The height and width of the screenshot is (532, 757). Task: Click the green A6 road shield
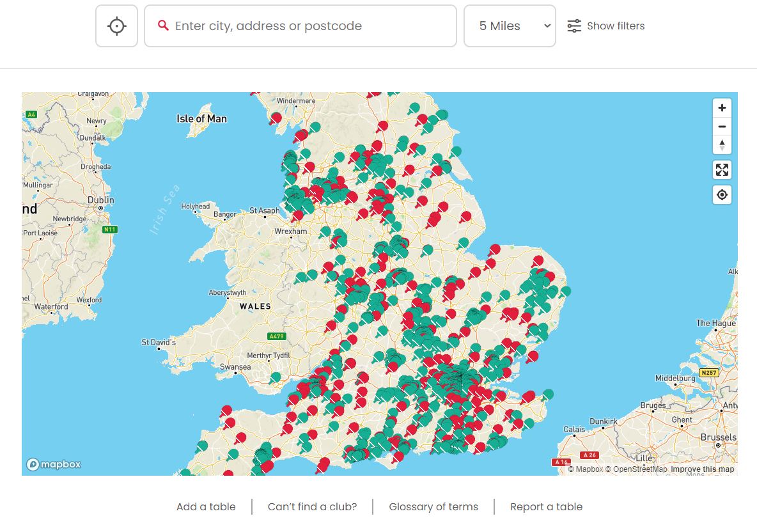click(x=31, y=114)
